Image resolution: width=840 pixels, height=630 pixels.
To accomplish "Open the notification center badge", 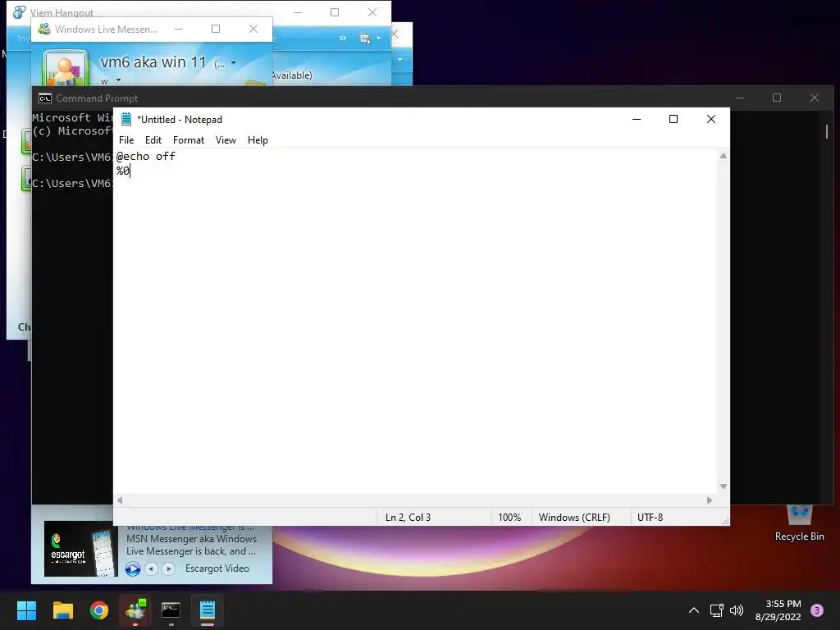I will (x=816, y=610).
